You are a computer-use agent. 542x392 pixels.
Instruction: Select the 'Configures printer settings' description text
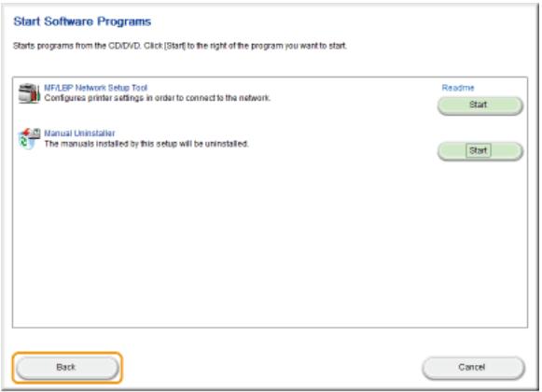pyautogui.click(x=158, y=98)
